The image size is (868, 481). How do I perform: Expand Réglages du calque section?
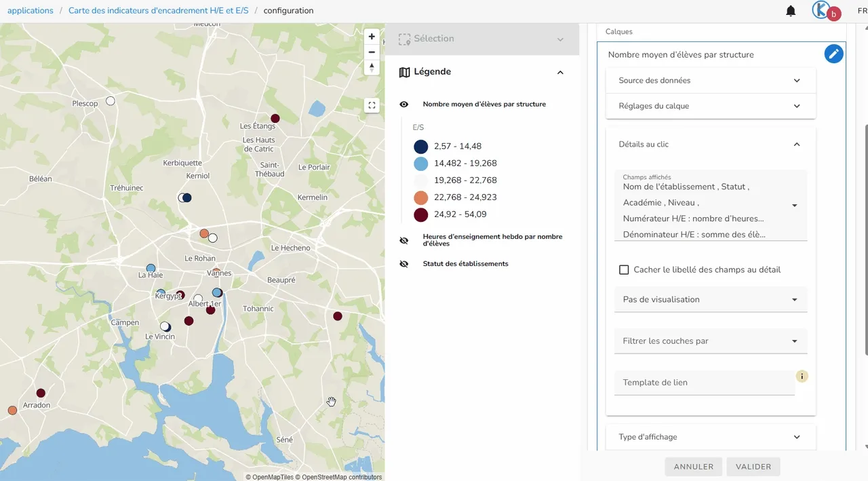coord(711,106)
